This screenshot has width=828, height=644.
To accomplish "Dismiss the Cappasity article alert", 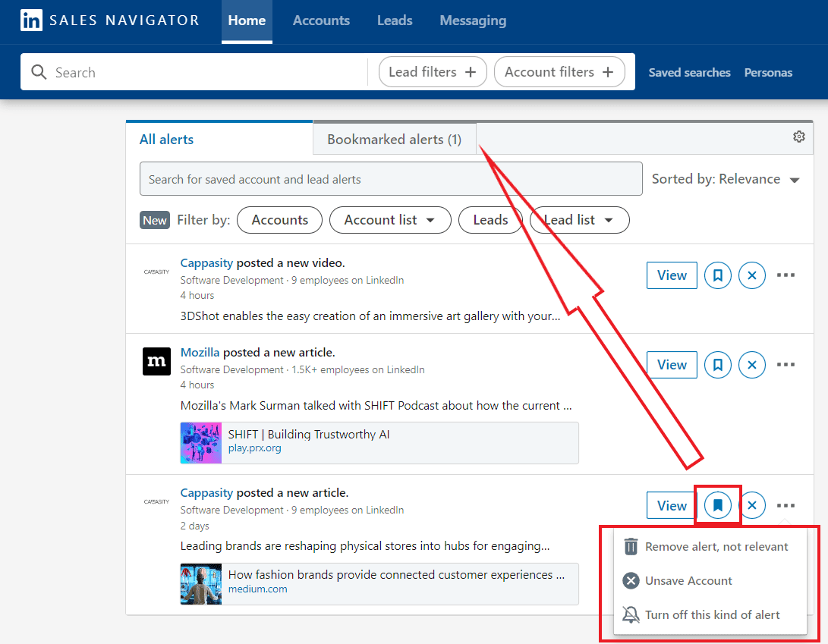I will click(x=752, y=505).
